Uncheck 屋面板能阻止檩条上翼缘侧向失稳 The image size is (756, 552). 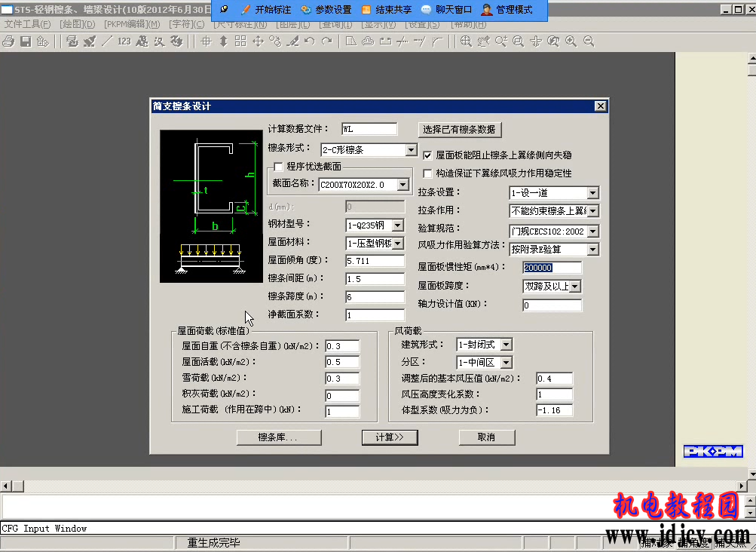pos(427,155)
